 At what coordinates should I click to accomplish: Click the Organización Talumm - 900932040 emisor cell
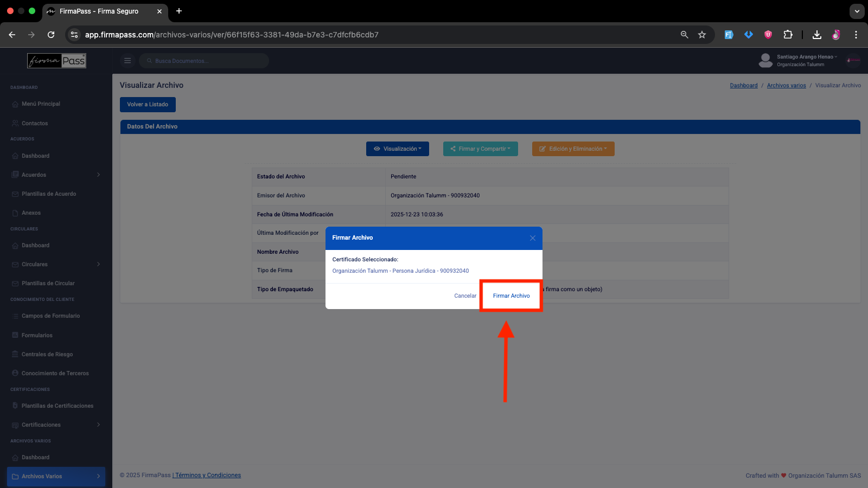[x=557, y=195]
